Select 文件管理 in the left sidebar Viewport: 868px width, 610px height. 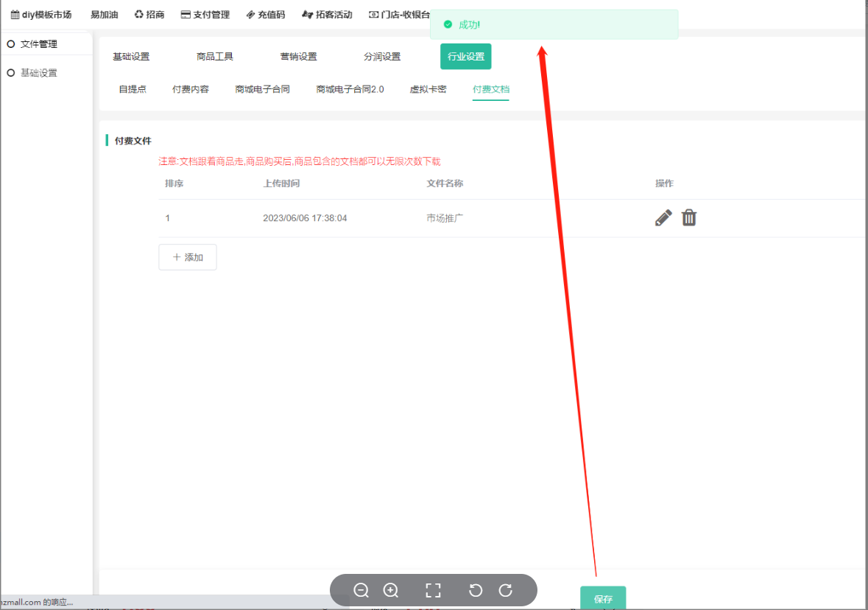38,44
